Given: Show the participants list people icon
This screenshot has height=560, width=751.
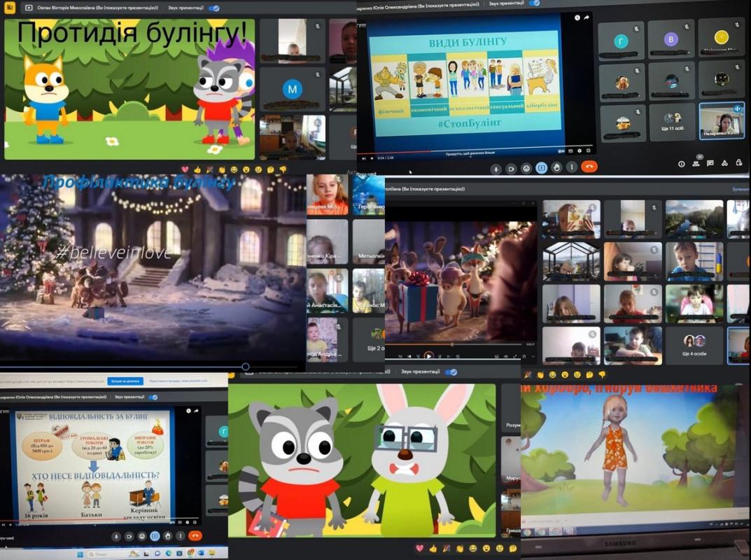Looking at the screenshot, I should [x=696, y=163].
